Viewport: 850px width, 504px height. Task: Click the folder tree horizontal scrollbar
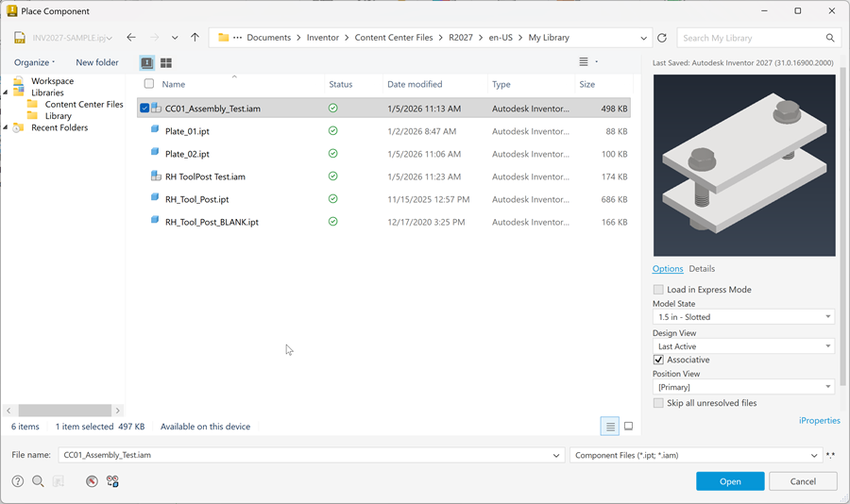tap(65, 411)
